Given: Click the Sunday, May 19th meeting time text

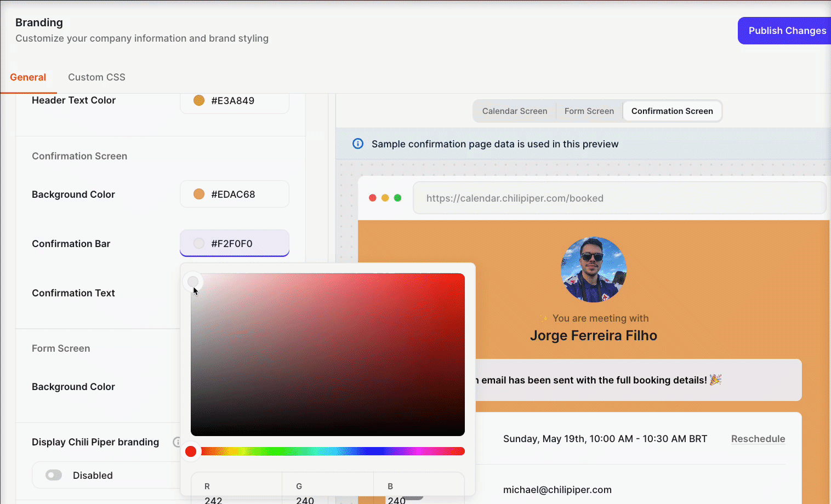Looking at the screenshot, I should click(605, 439).
